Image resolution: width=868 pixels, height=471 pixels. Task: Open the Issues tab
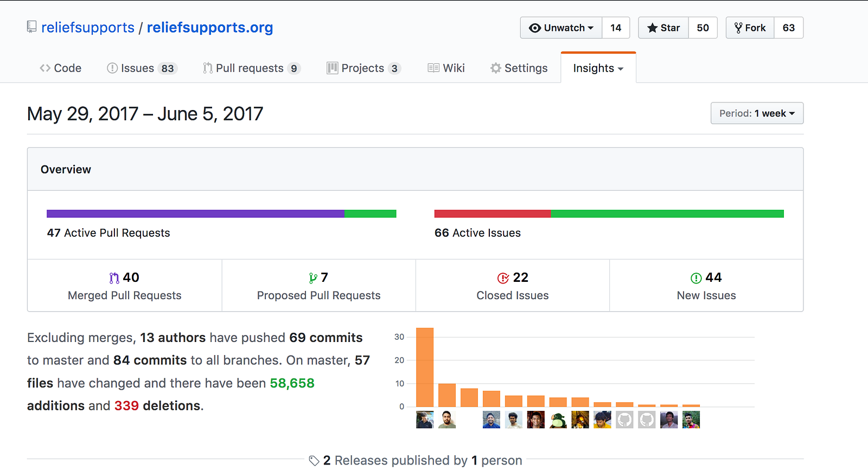[142, 68]
